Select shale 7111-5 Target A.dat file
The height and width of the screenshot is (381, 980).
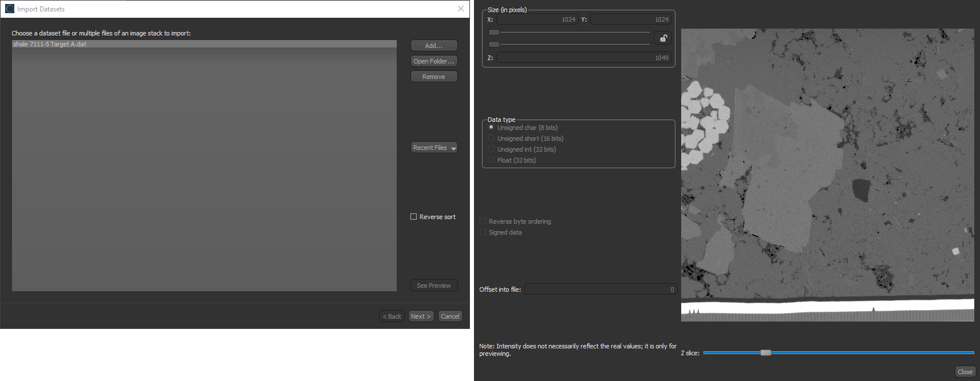[x=50, y=44]
